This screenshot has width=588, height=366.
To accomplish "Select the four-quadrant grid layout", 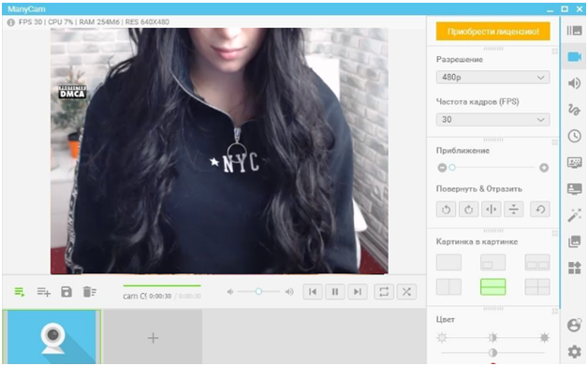I will coord(537,286).
